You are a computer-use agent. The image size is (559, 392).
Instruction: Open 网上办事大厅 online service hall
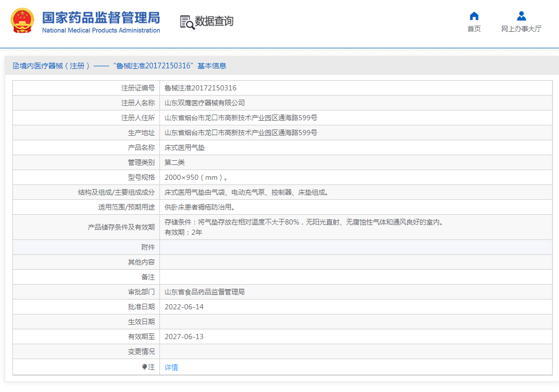pyautogui.click(x=521, y=29)
